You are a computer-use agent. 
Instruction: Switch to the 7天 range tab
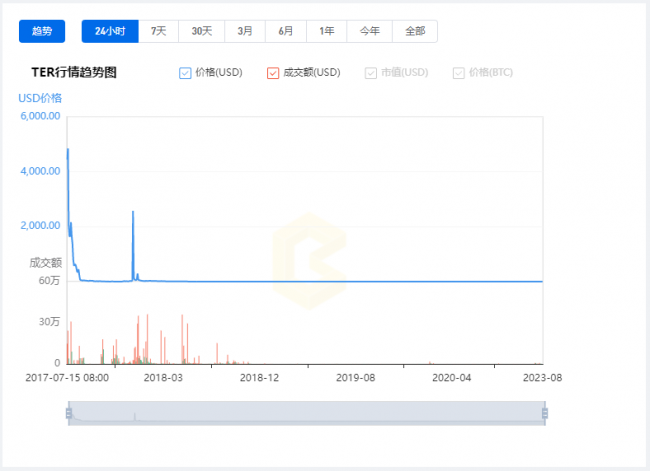(x=158, y=31)
